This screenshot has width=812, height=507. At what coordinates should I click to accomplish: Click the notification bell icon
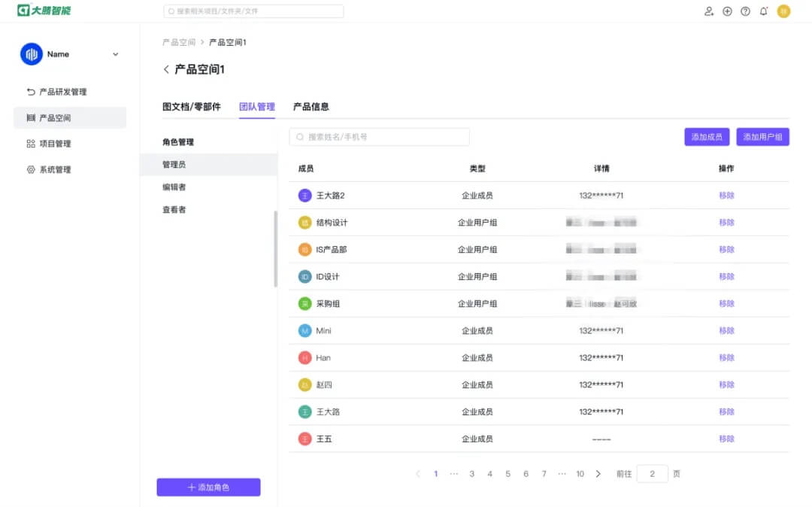click(763, 11)
